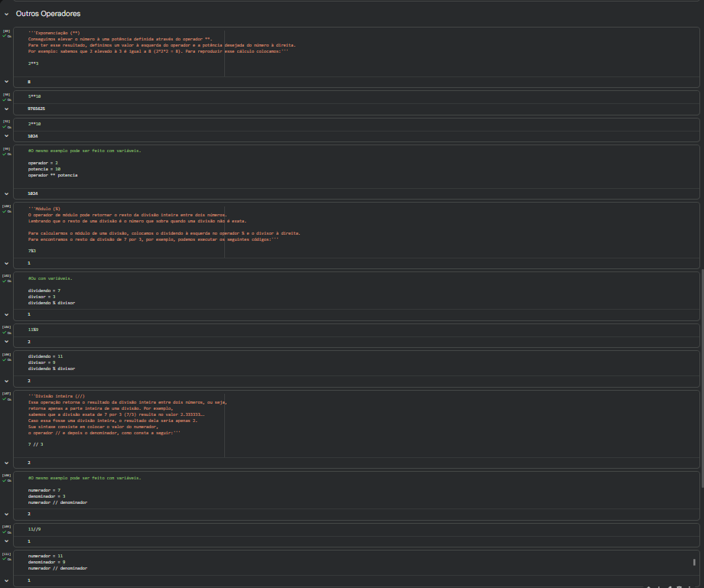This screenshot has width=704, height=588.
Task: Collapse output of the dividendo = 11 cell
Action: pyautogui.click(x=6, y=381)
